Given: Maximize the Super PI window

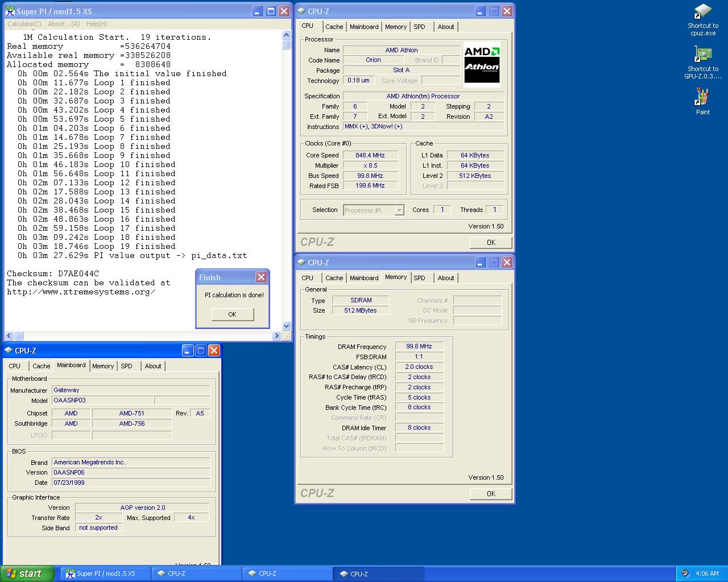Looking at the screenshot, I should [271, 11].
